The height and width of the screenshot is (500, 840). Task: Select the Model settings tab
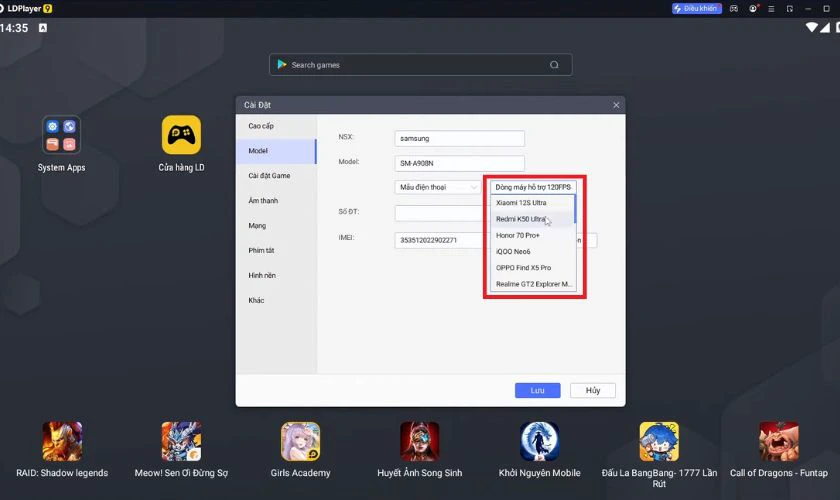tap(276, 151)
